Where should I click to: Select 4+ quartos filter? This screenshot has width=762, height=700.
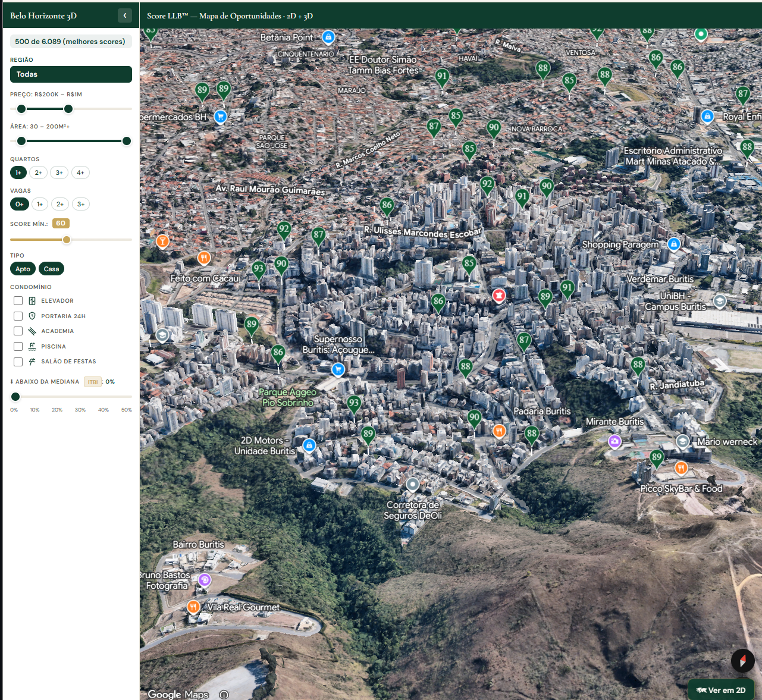[80, 172]
